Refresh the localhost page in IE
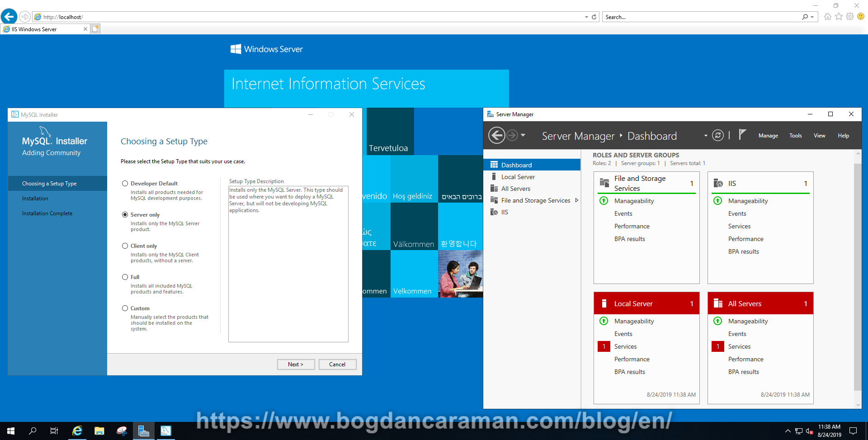Screen dimensions: 868x440 point(594,17)
